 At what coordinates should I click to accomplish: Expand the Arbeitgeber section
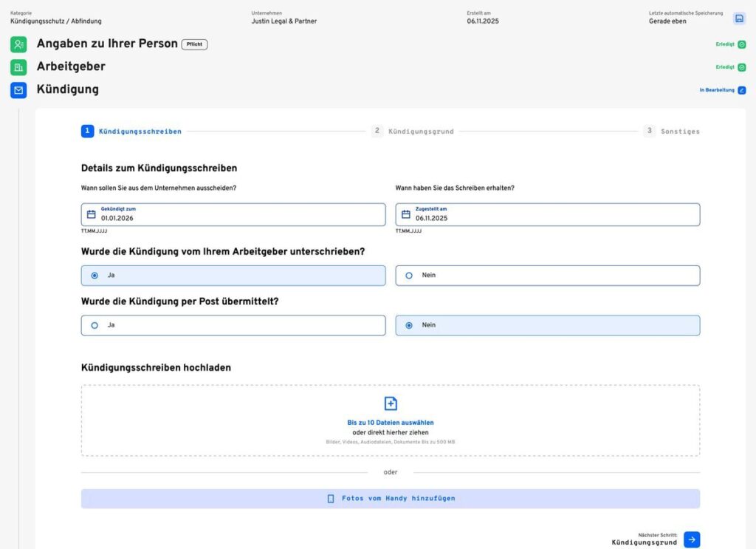tap(71, 67)
